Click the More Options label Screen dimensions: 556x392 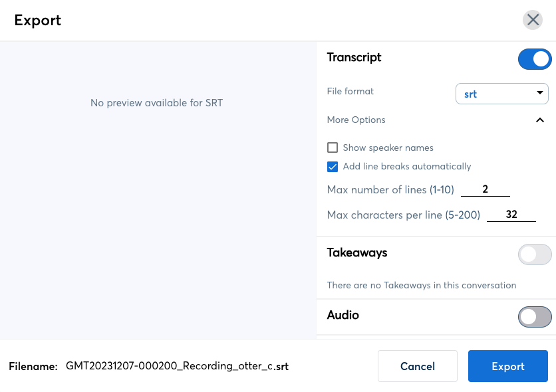[356, 120]
